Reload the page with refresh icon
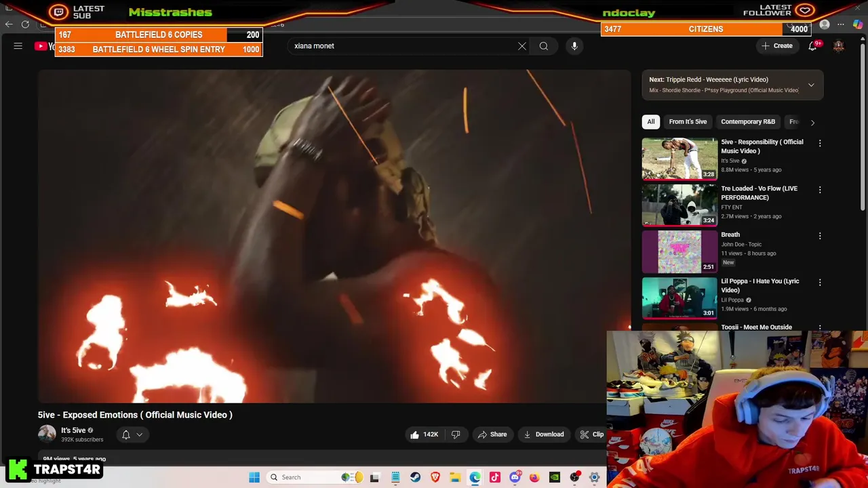 click(25, 24)
